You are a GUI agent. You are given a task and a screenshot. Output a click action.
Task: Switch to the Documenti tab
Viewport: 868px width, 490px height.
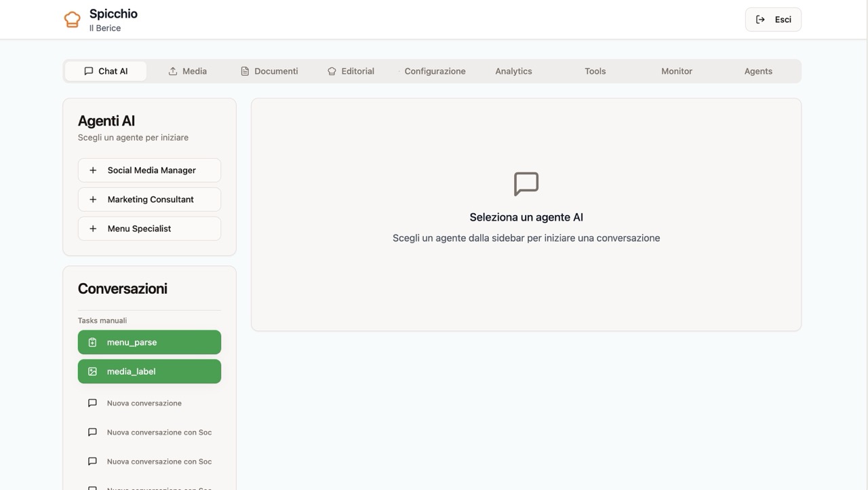pos(269,71)
